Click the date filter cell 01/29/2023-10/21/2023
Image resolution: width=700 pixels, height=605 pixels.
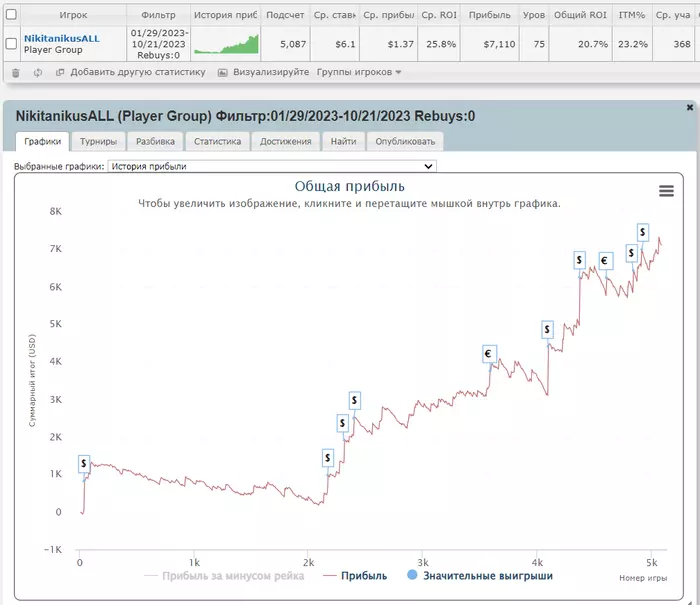[x=158, y=44]
